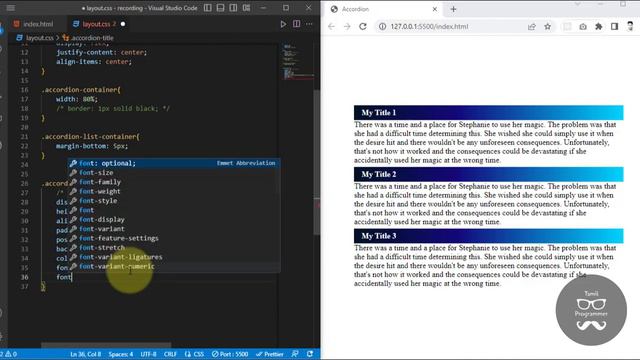Split the editor right
Screen dimensions: 640x360
click(297, 24)
